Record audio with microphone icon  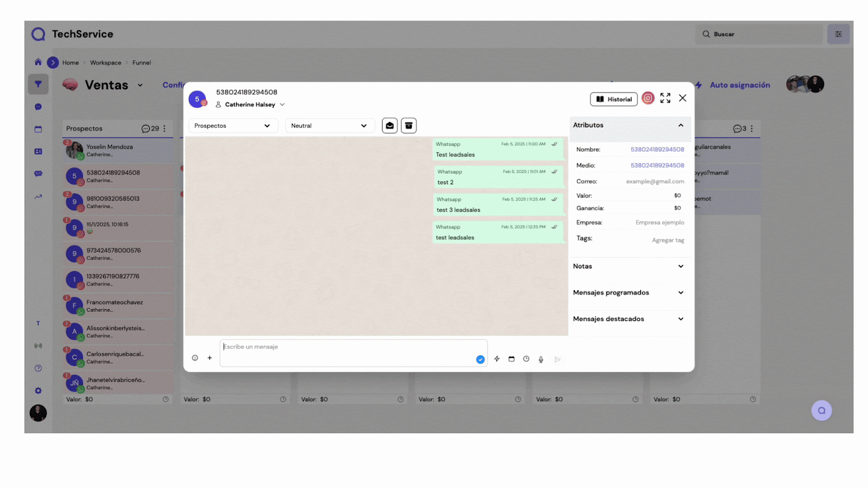(541, 359)
